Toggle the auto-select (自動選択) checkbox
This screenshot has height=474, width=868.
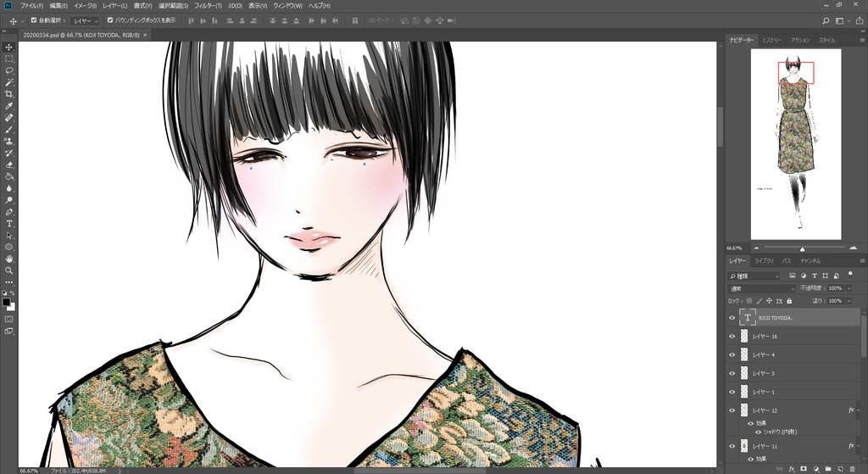34,20
